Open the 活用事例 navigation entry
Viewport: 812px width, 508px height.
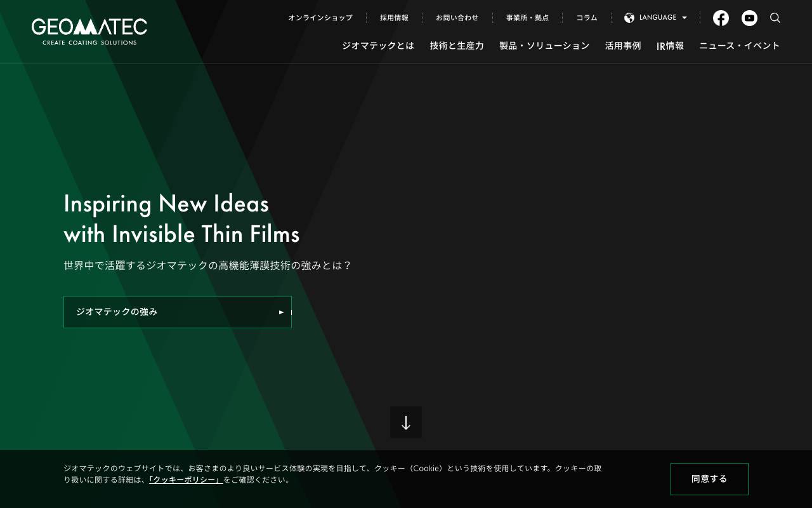(x=622, y=46)
